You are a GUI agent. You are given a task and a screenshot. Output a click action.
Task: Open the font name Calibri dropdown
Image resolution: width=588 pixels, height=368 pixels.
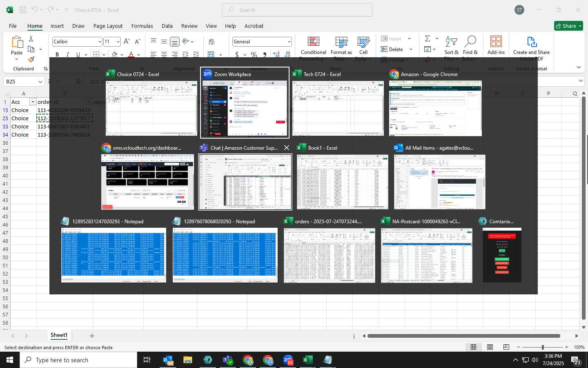(x=100, y=42)
